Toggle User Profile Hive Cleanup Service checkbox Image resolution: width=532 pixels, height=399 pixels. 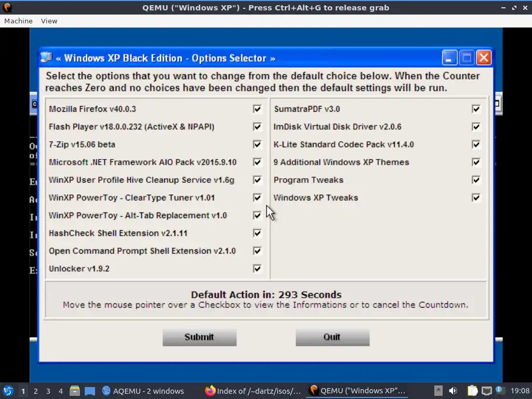click(257, 180)
